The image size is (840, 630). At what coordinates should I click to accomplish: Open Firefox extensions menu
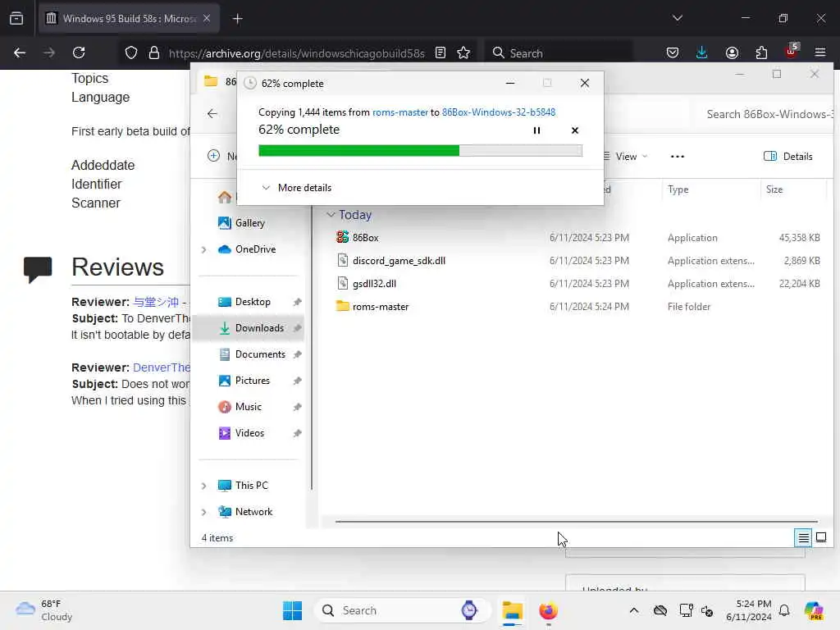[761, 52]
